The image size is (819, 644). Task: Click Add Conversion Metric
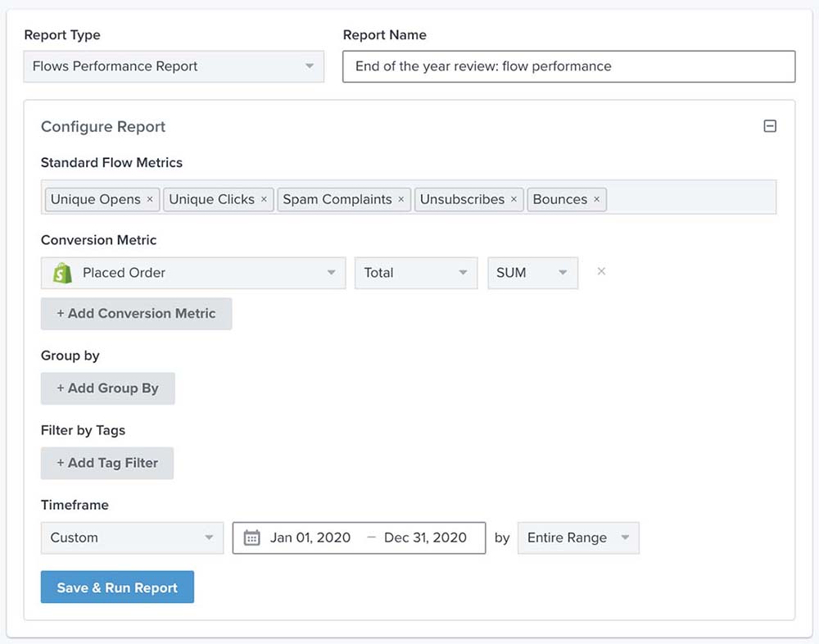pos(136,313)
